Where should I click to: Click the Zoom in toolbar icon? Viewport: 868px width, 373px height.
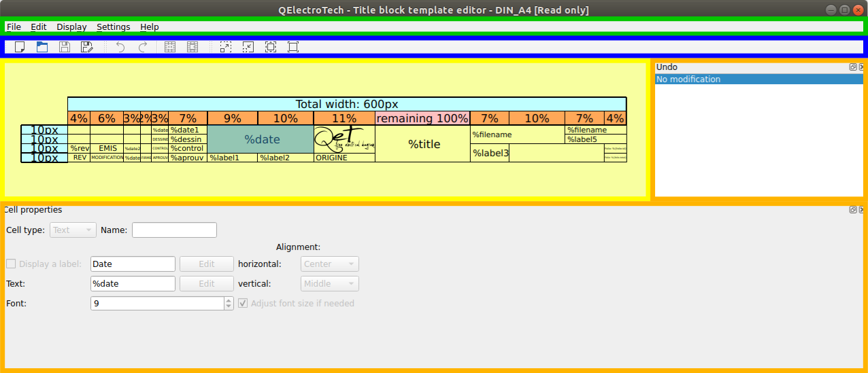tap(226, 47)
